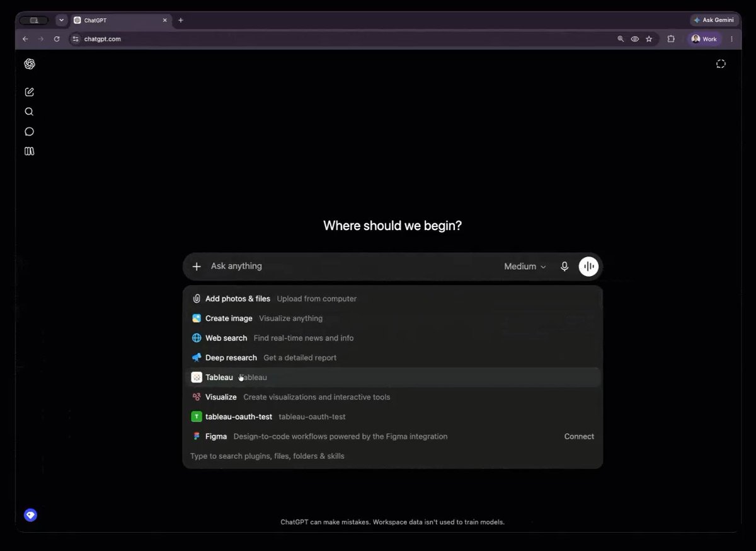Open the browser extensions puzzle icon
Screen dimensions: 756x551
[671, 39]
